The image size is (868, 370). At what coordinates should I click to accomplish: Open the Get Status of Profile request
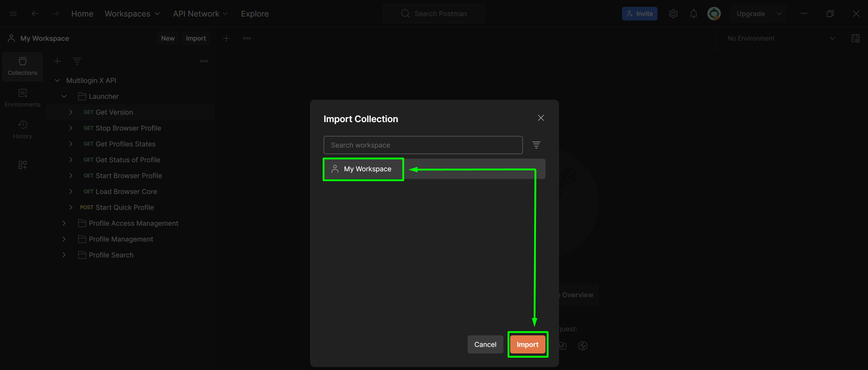(x=128, y=160)
